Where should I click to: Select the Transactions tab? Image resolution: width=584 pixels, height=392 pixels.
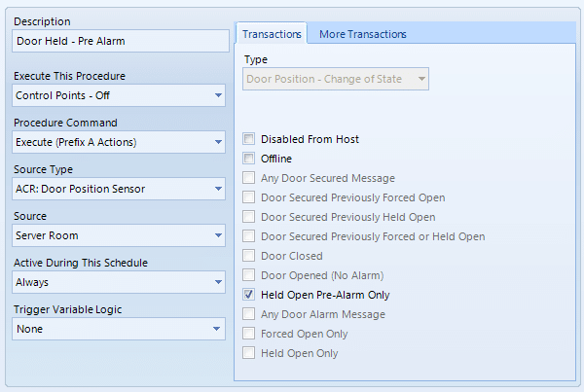(272, 34)
